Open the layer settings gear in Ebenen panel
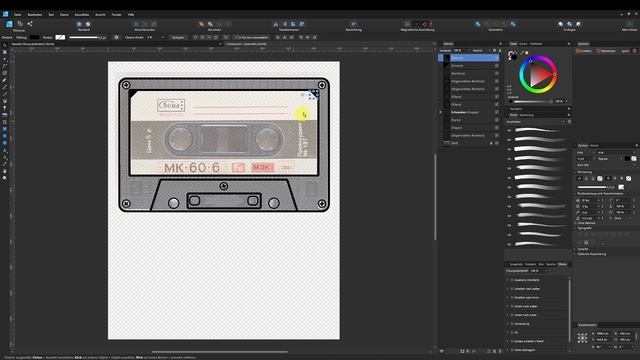This screenshot has width=640, height=360. tap(494, 51)
